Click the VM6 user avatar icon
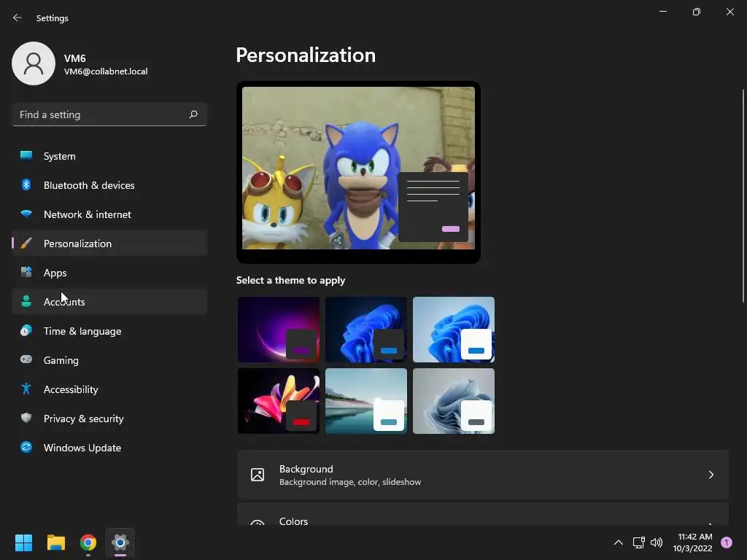 tap(34, 63)
